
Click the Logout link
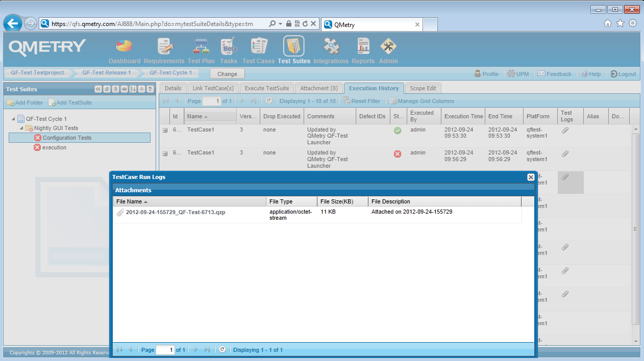click(x=623, y=74)
